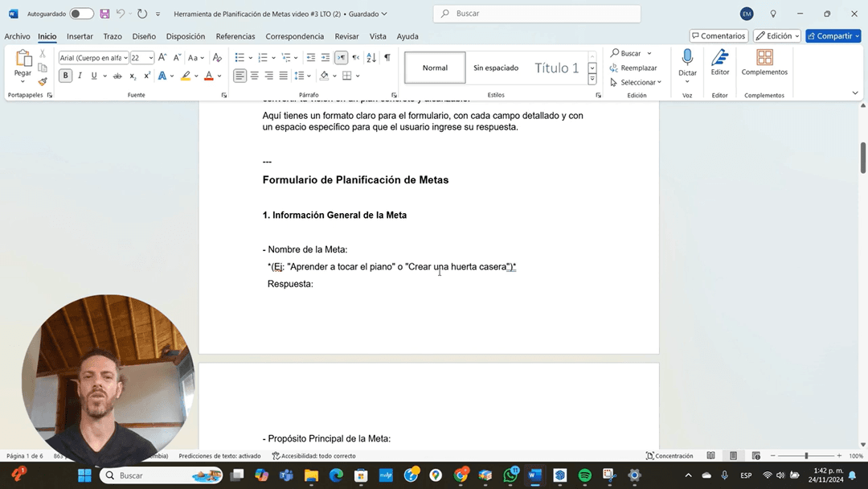Toggle show paragraph marks (¶)
Image resolution: width=868 pixels, height=489 pixels.
coord(387,58)
